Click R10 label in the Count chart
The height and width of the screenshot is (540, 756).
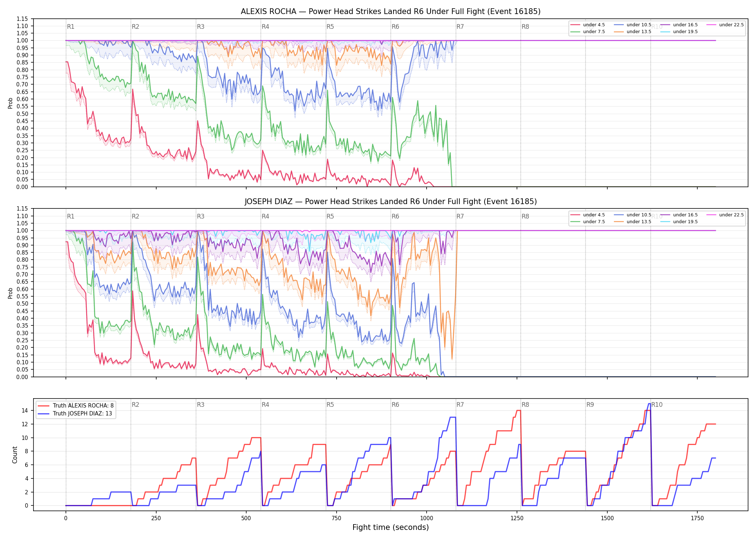click(657, 405)
